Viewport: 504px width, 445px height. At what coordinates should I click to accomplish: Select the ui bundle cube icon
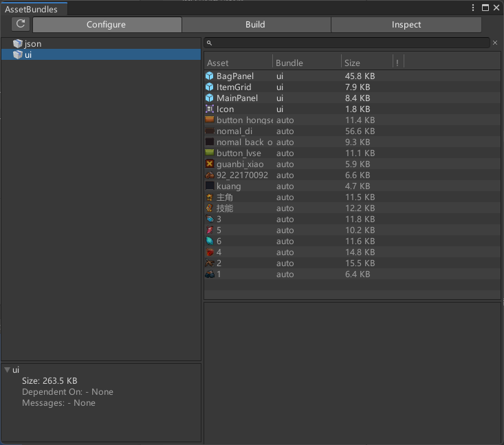click(x=18, y=54)
